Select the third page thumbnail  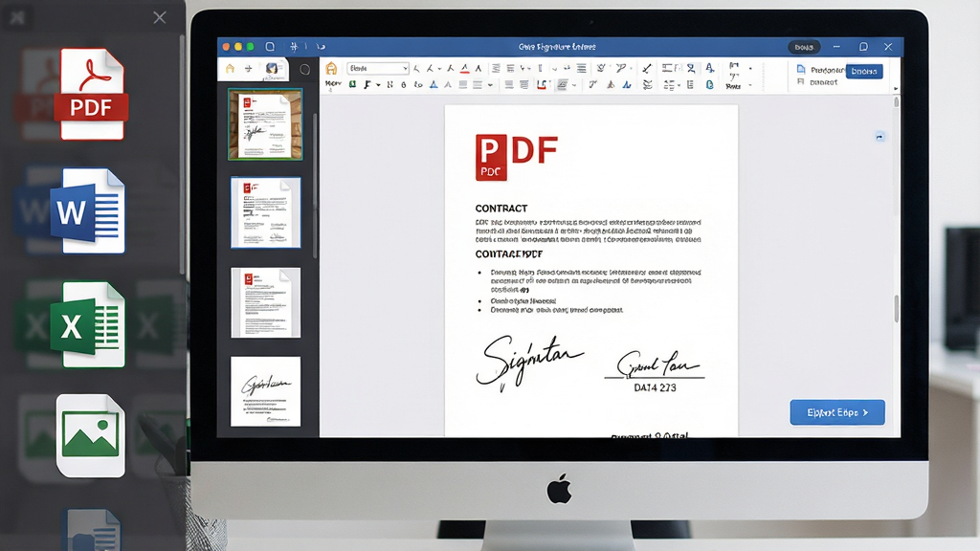coord(266,303)
